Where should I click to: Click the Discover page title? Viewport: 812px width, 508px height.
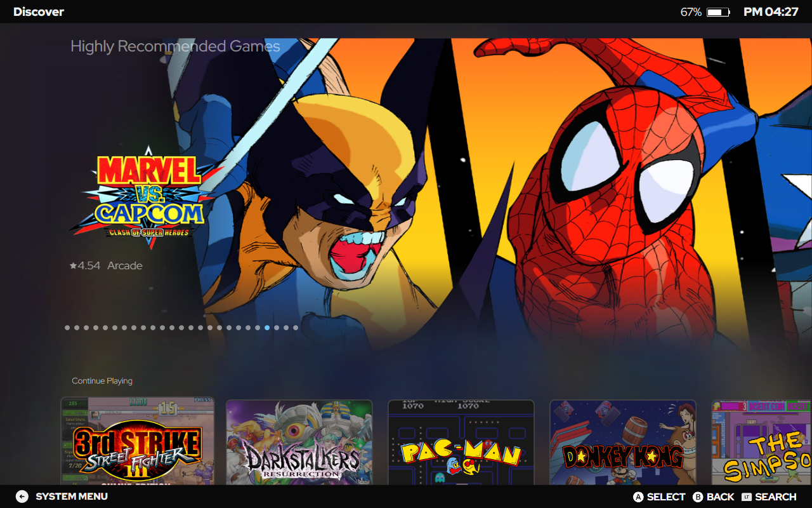[39, 12]
